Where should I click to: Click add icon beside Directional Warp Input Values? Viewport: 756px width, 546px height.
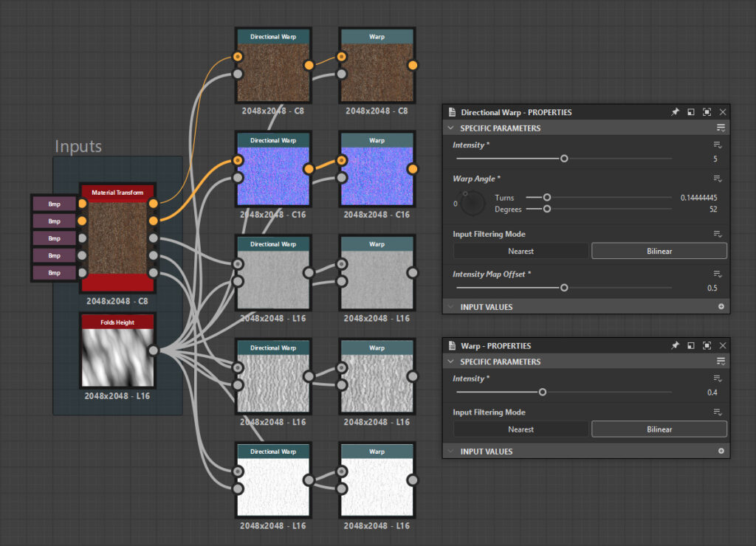tap(721, 307)
